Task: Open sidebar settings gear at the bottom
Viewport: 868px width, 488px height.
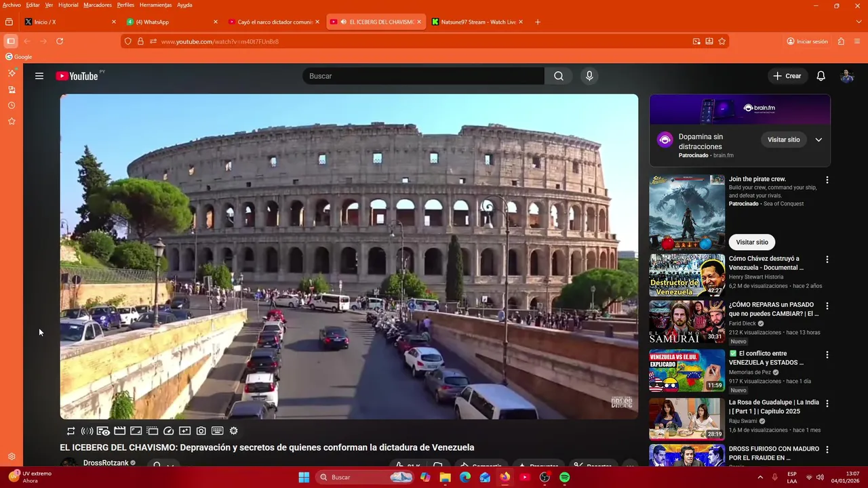Action: (x=12, y=457)
